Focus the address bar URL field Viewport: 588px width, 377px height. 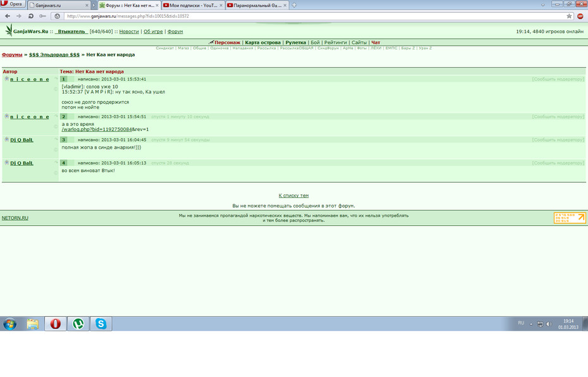[315, 16]
